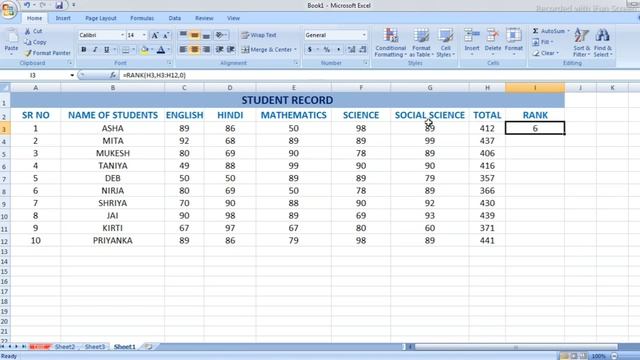Increase font size with grow font icon
Image resolution: width=640 pixels, height=360 pixels.
point(155,36)
